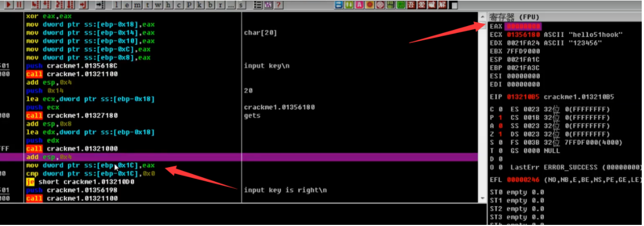The height and width of the screenshot is (226, 644).
Task: Select the 'push edx' instruction
Action: coord(42,140)
